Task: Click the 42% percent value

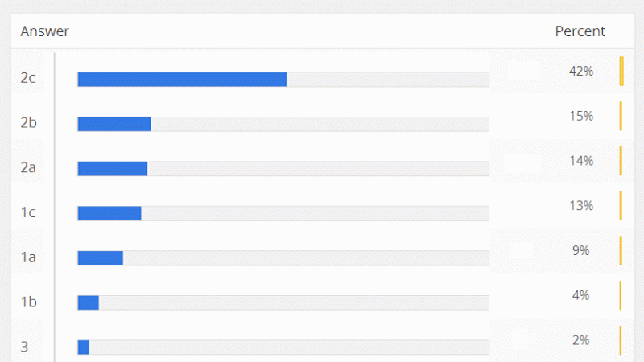Action: click(x=580, y=71)
